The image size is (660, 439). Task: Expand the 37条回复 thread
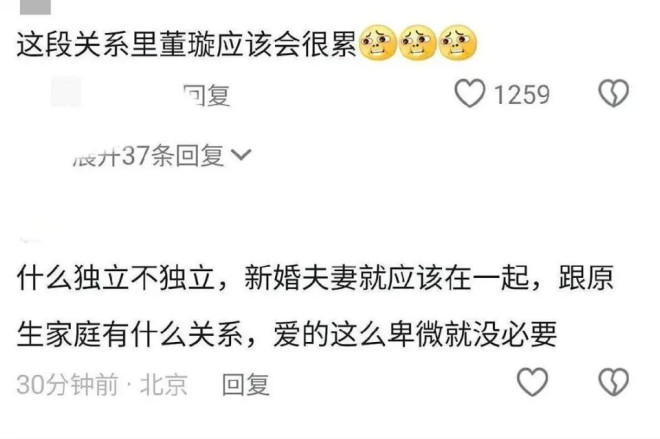[162, 155]
